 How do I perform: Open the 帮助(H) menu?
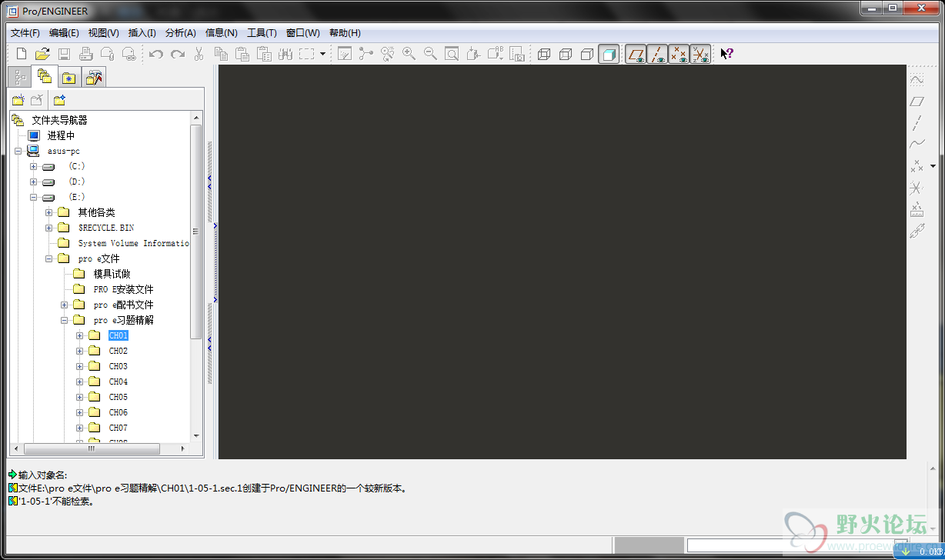click(x=345, y=33)
